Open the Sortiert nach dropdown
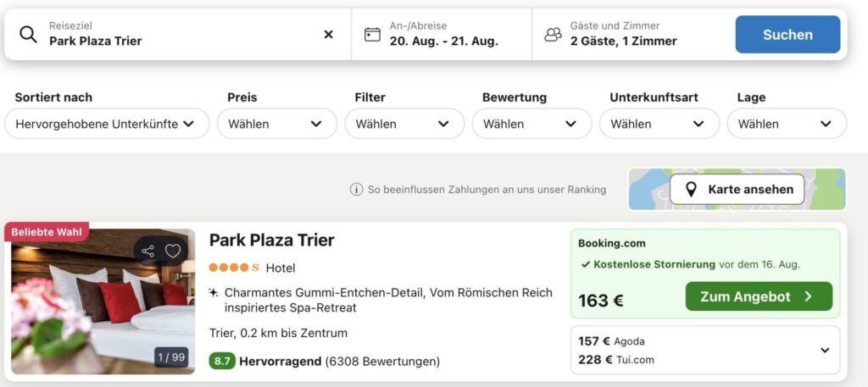868x387 pixels. [107, 124]
